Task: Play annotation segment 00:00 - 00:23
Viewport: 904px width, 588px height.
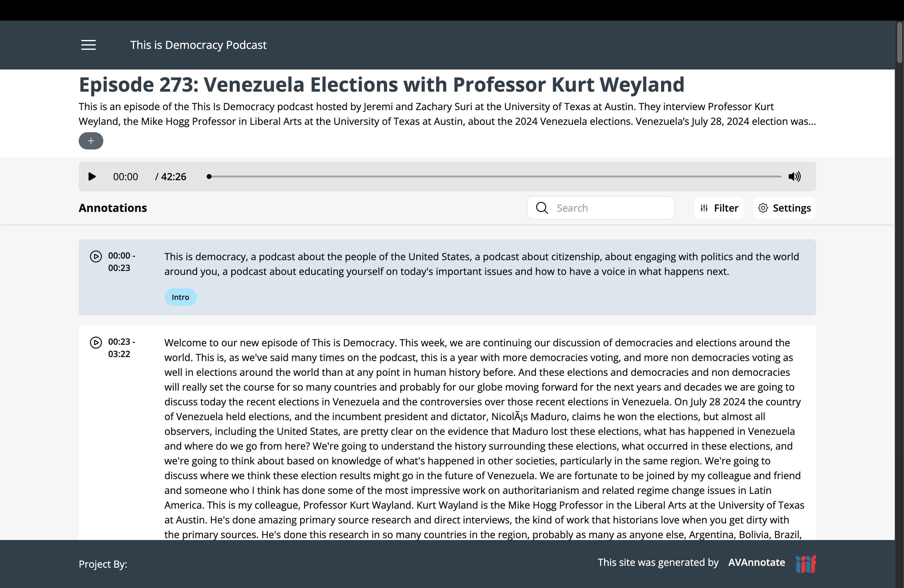Action: click(x=96, y=256)
